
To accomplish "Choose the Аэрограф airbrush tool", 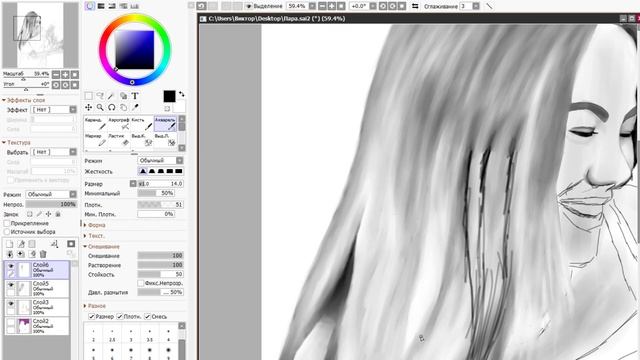I will click(x=119, y=124).
